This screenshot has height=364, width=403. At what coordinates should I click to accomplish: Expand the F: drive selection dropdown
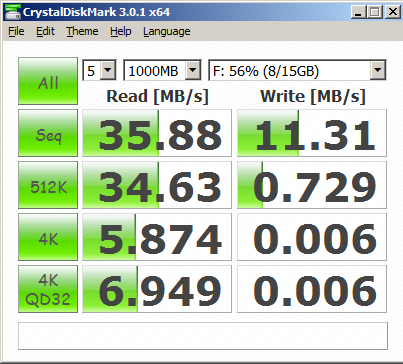click(x=297, y=70)
